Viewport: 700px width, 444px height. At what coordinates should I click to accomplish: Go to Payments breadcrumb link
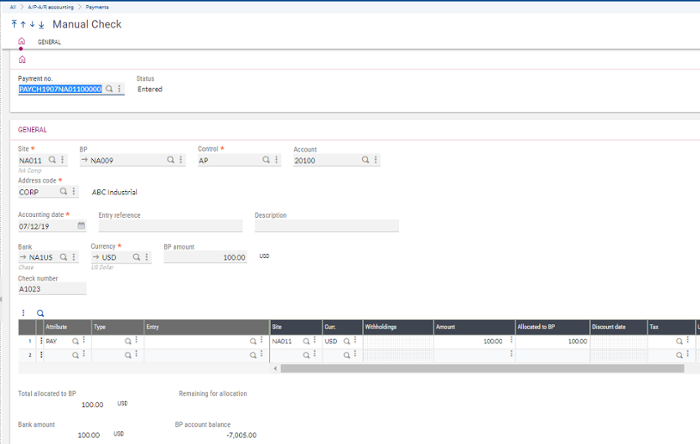coord(98,5)
